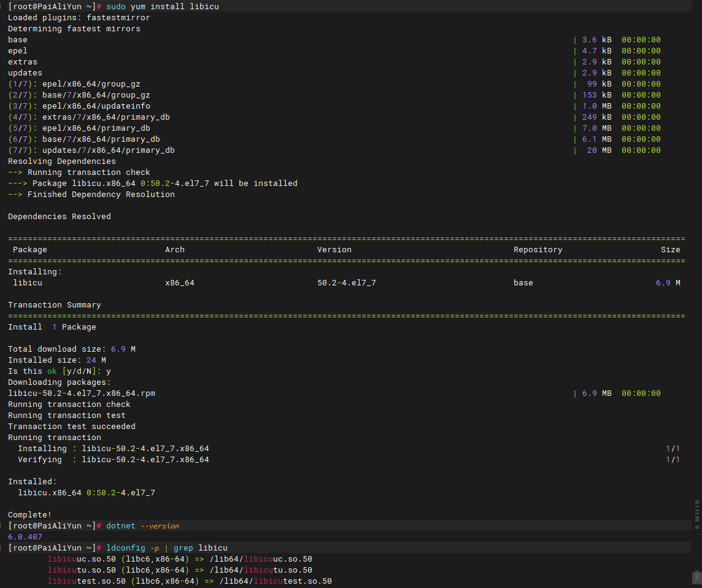Screen dimensions: 702x588
Task: Click the 'Verifying : libicu-50.2-4.el7_7.x86_64' line
Action: [x=114, y=460]
